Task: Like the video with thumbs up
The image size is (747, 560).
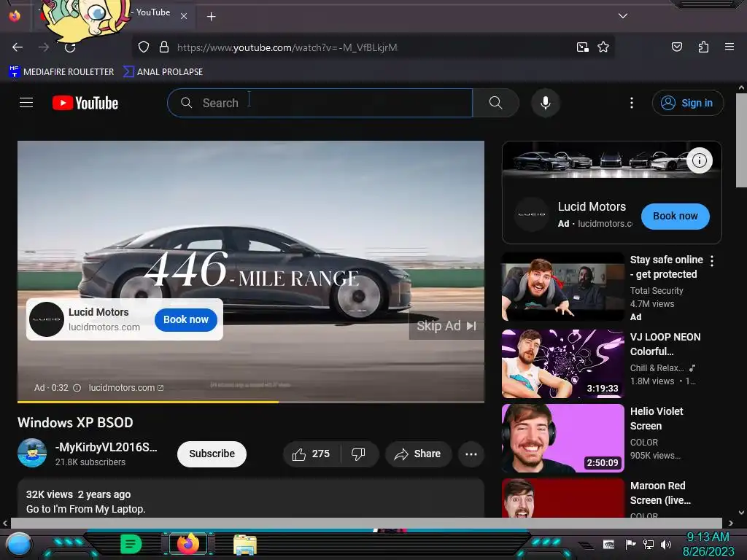Action: click(311, 454)
